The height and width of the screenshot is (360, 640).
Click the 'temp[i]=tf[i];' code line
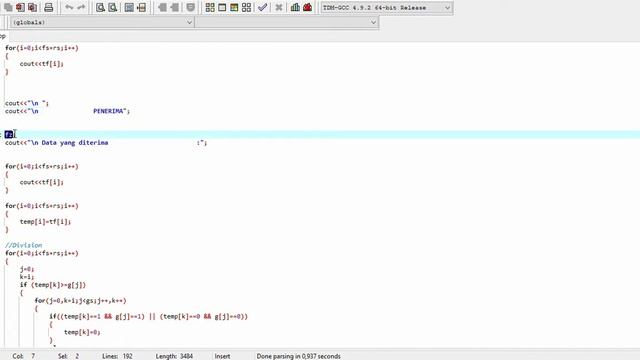[x=45, y=222]
